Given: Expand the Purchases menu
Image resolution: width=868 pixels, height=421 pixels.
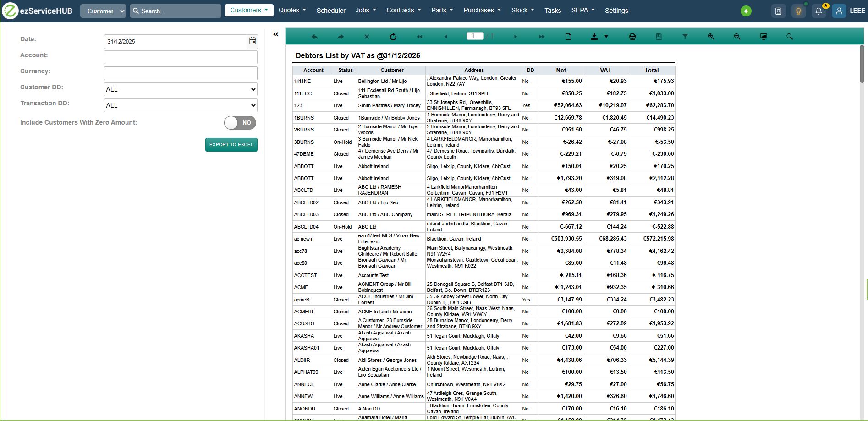Looking at the screenshot, I should point(482,10).
